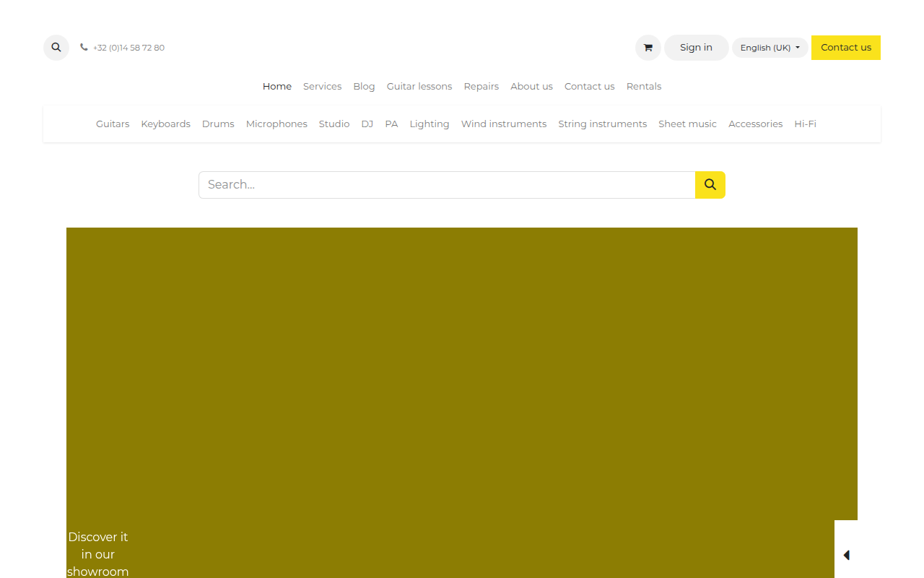Browse the Microphones category
Screen dimensions: 924x578
276,124
